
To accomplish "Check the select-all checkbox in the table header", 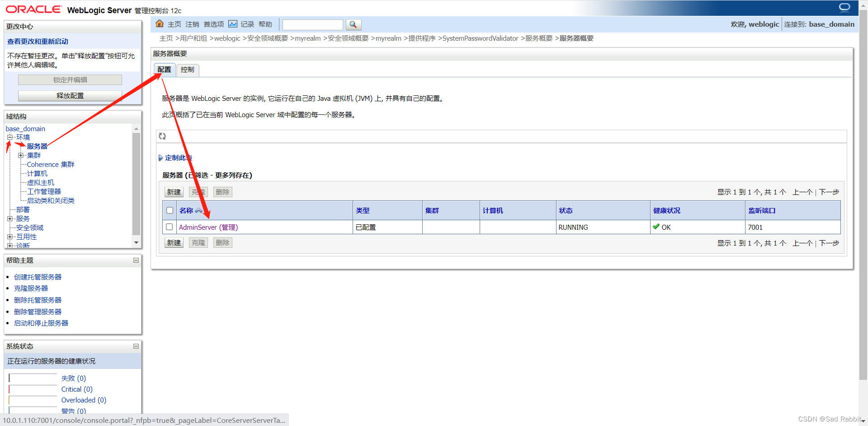I will [170, 210].
